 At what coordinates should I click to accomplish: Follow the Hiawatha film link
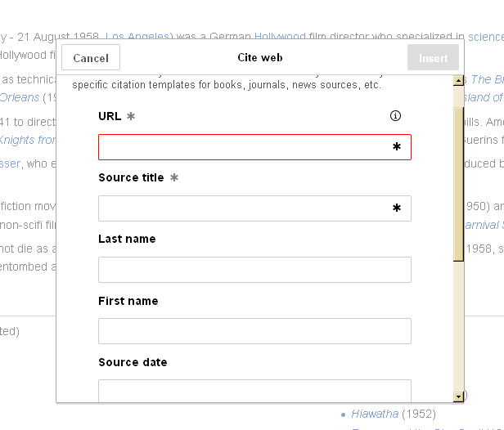pyautogui.click(x=375, y=414)
